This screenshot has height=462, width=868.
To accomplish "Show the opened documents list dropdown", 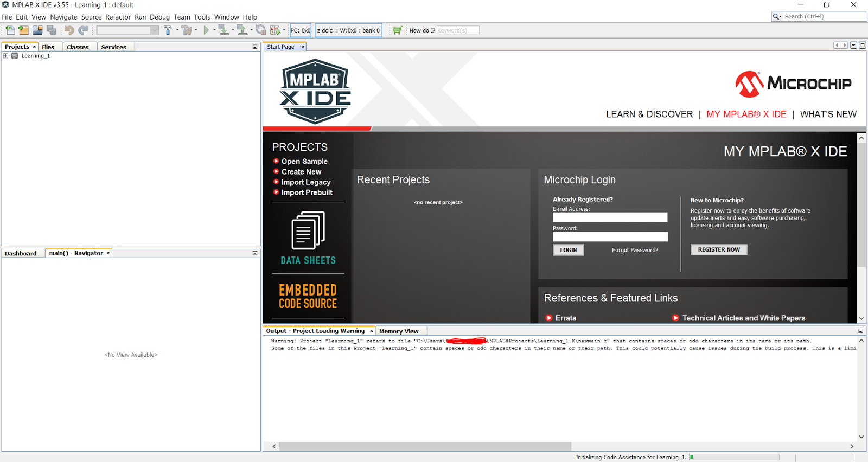I will click(853, 45).
